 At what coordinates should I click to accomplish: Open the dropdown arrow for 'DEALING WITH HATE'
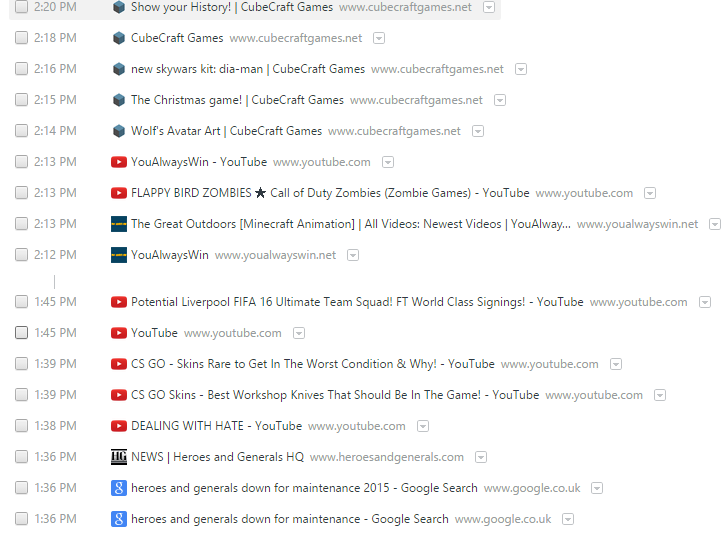point(423,426)
